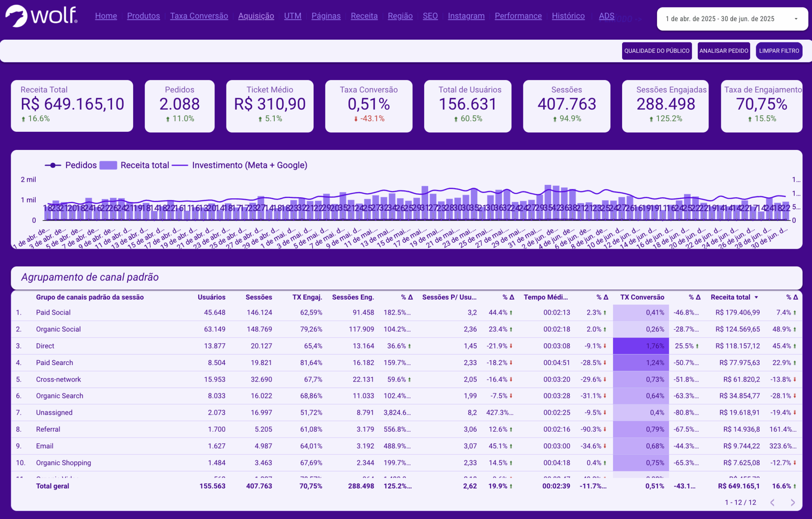The width and height of the screenshot is (812, 519).
Task: Click green up arrow under Receita Total
Action: point(23,119)
